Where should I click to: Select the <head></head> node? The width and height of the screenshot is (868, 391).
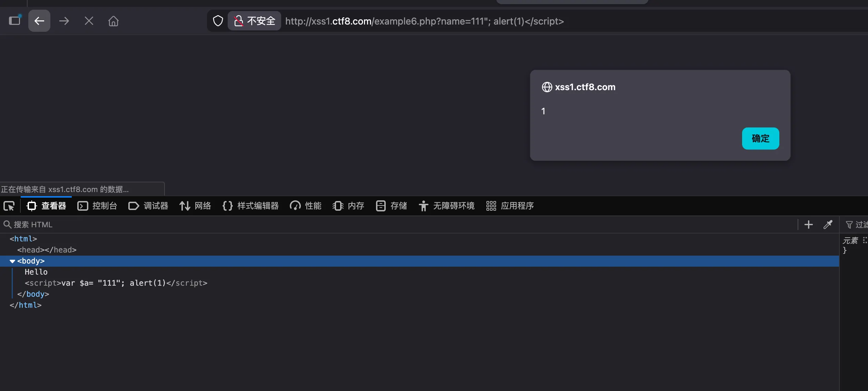coord(47,250)
